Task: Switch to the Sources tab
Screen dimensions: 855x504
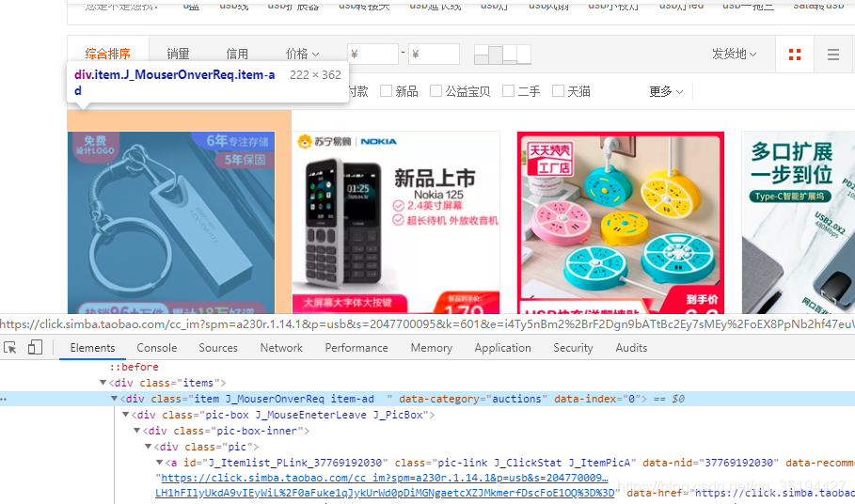Action: [x=218, y=348]
